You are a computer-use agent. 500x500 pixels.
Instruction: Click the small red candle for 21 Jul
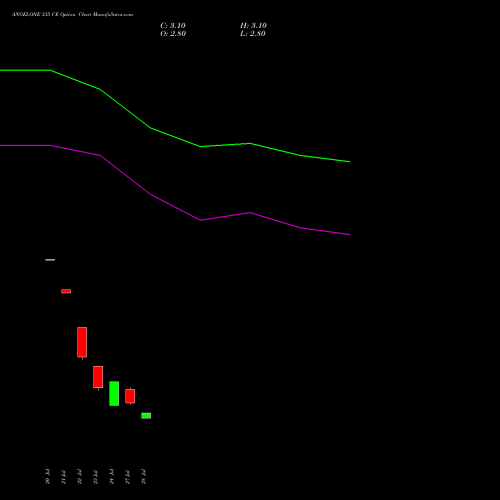click(x=66, y=291)
